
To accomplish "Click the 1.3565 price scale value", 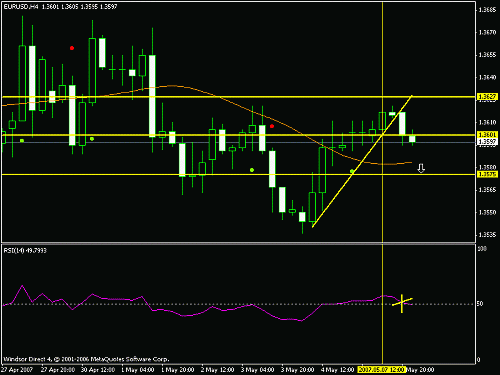I will click(487, 190).
